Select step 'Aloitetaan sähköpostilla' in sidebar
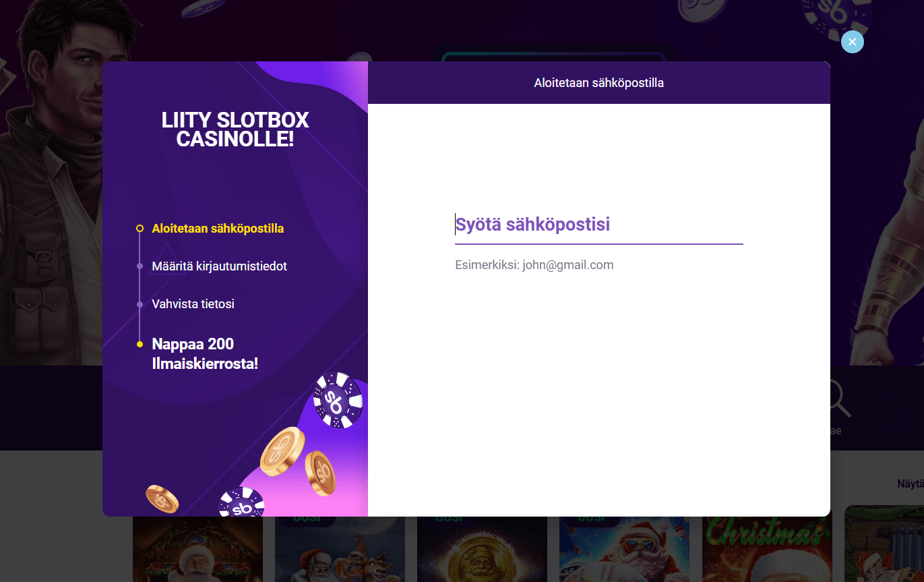The height and width of the screenshot is (582, 924). pyautogui.click(x=218, y=229)
